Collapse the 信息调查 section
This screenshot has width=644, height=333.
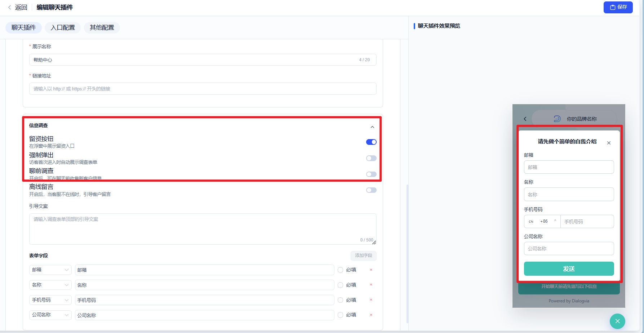click(x=372, y=127)
